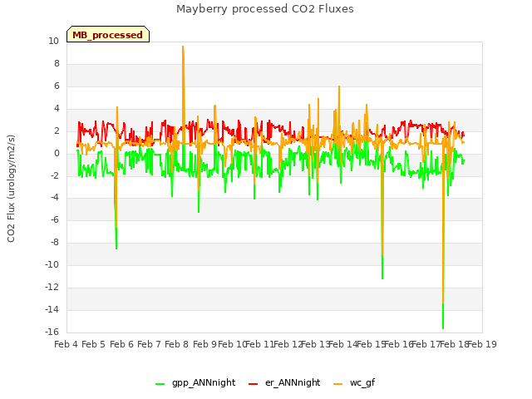Click the Feb 19 x-axis label
The width and height of the screenshot is (532, 399).
[x=482, y=344]
